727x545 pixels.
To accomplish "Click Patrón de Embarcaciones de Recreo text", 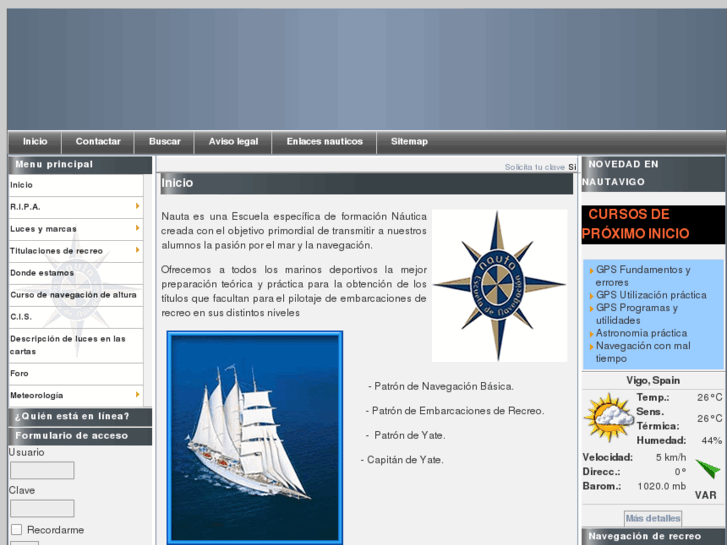I will pos(455,411).
